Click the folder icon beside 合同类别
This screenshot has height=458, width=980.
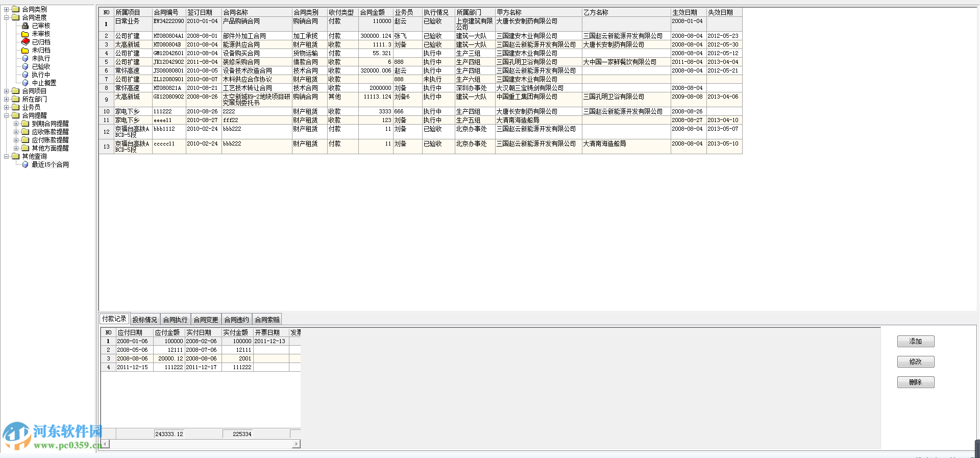pyautogui.click(x=15, y=9)
